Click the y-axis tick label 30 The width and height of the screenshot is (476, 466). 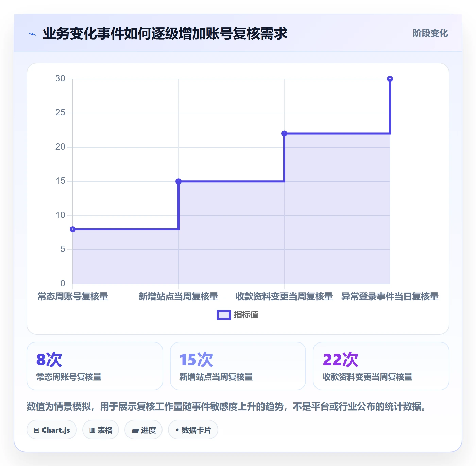(60, 79)
